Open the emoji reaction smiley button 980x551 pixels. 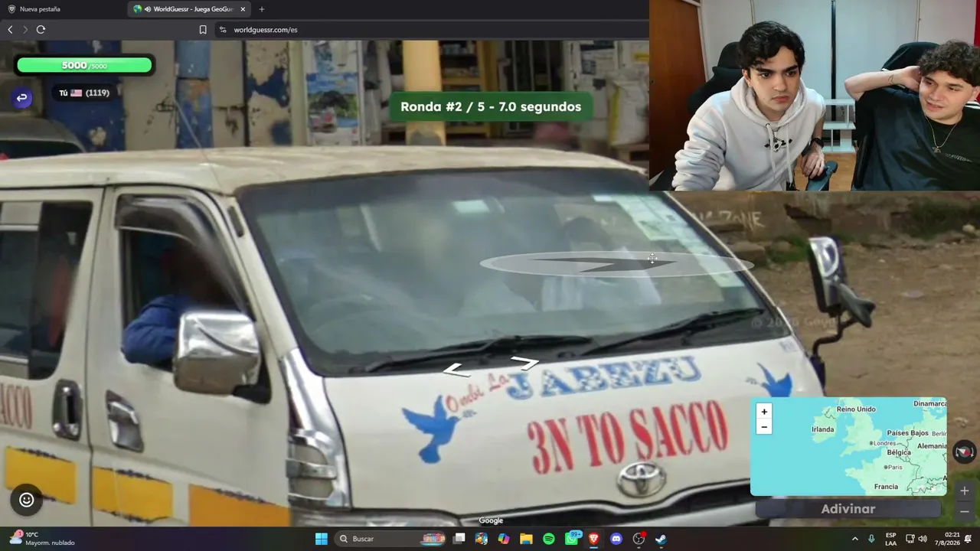[27, 500]
